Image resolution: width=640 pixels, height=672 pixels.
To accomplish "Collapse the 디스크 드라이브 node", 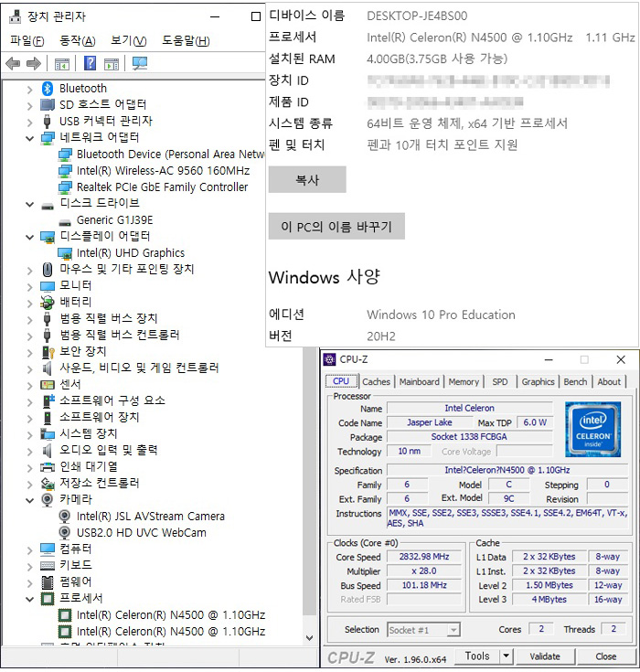I will [29, 204].
